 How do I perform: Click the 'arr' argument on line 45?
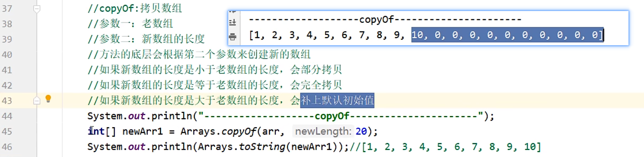[270, 132]
